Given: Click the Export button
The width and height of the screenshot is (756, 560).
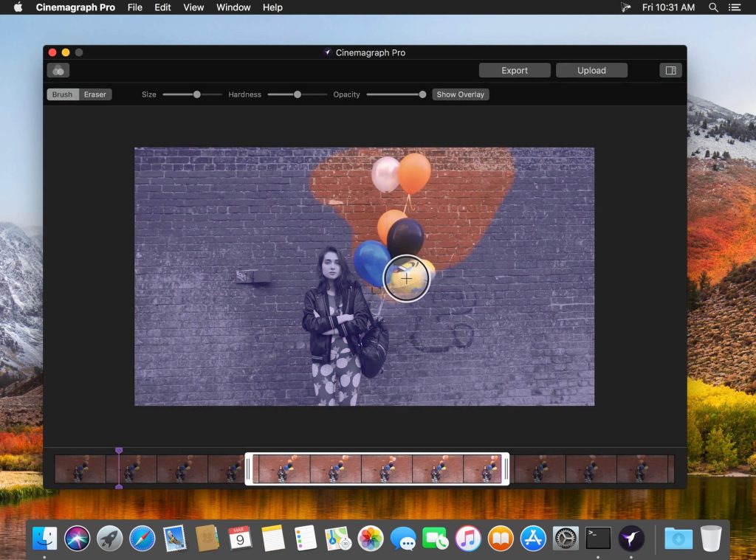Looking at the screenshot, I should coord(515,70).
